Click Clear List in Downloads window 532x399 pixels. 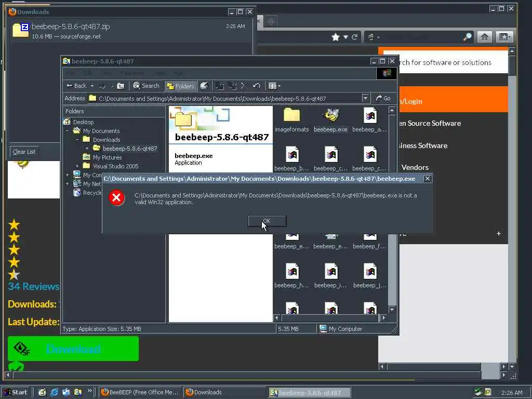click(x=24, y=152)
